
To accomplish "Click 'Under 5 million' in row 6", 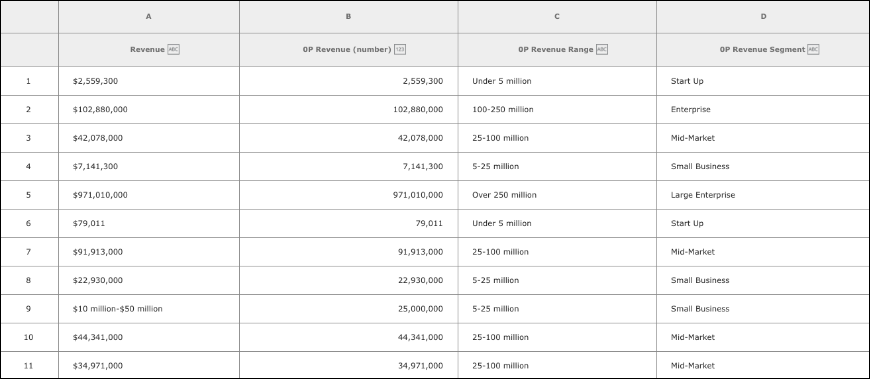I will click(557, 224).
